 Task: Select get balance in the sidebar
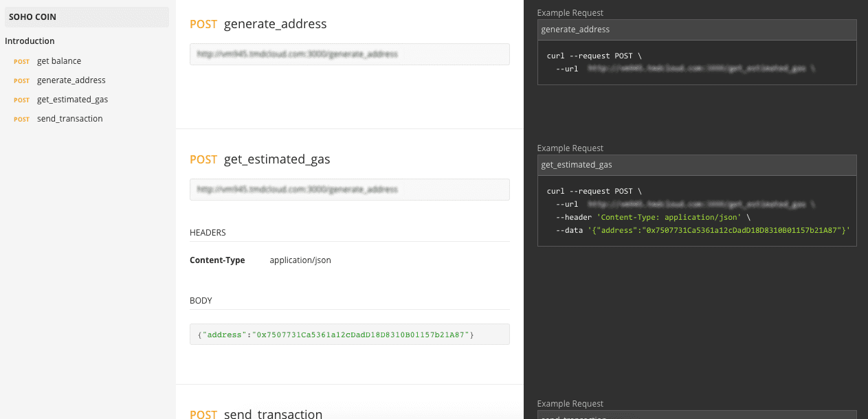click(58, 61)
